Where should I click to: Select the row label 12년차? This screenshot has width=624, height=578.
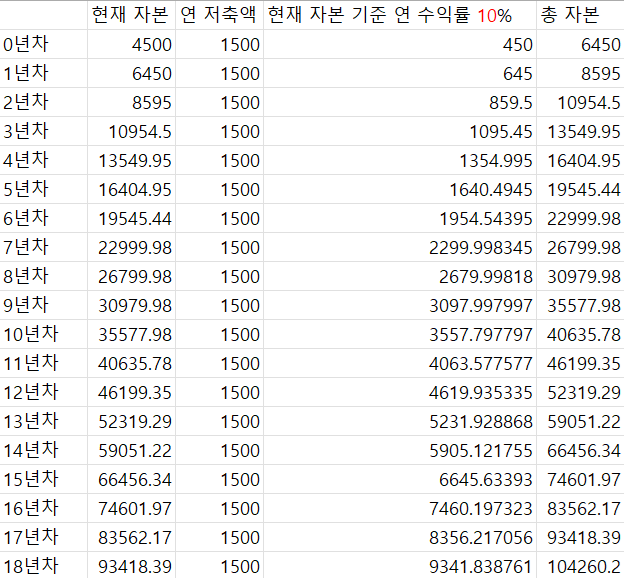click(43, 393)
